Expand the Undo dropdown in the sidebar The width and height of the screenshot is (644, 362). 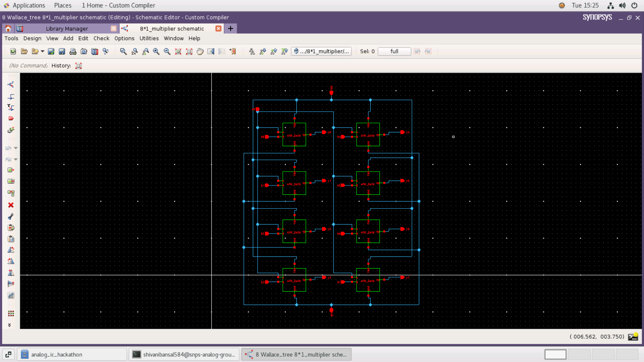pos(16,148)
